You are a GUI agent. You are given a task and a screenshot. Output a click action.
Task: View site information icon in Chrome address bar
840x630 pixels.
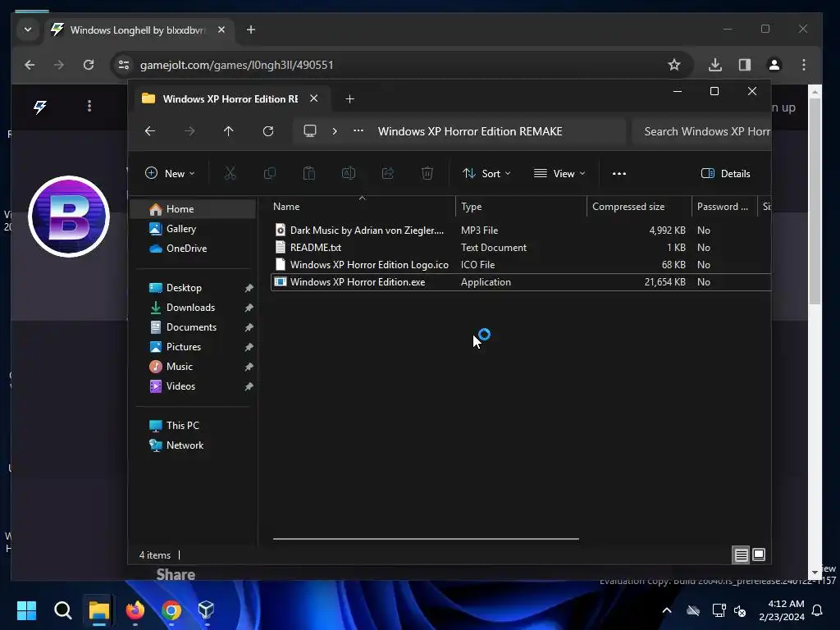(x=124, y=65)
